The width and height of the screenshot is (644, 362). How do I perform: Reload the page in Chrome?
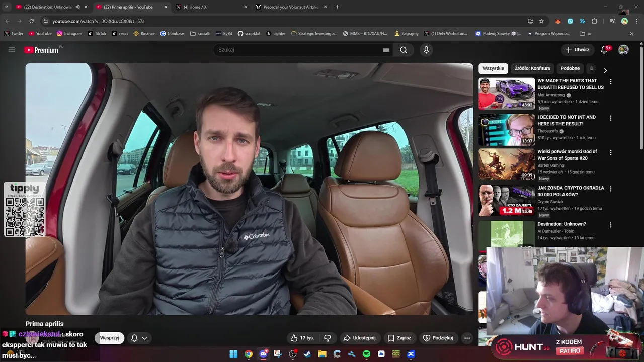(x=31, y=21)
